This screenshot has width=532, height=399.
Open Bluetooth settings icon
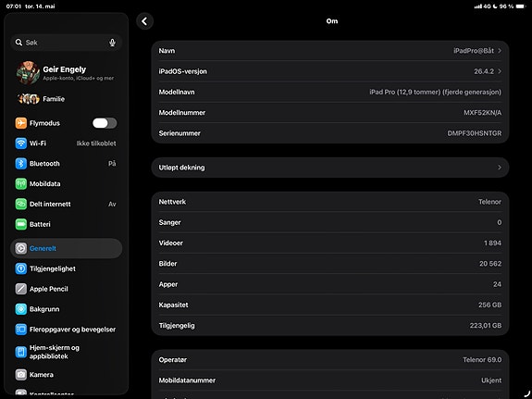coord(20,163)
